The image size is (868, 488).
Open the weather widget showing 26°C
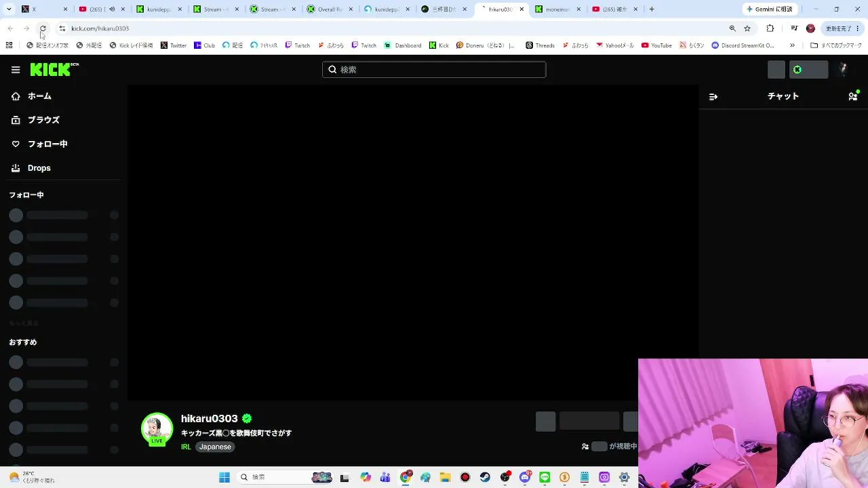click(31, 477)
